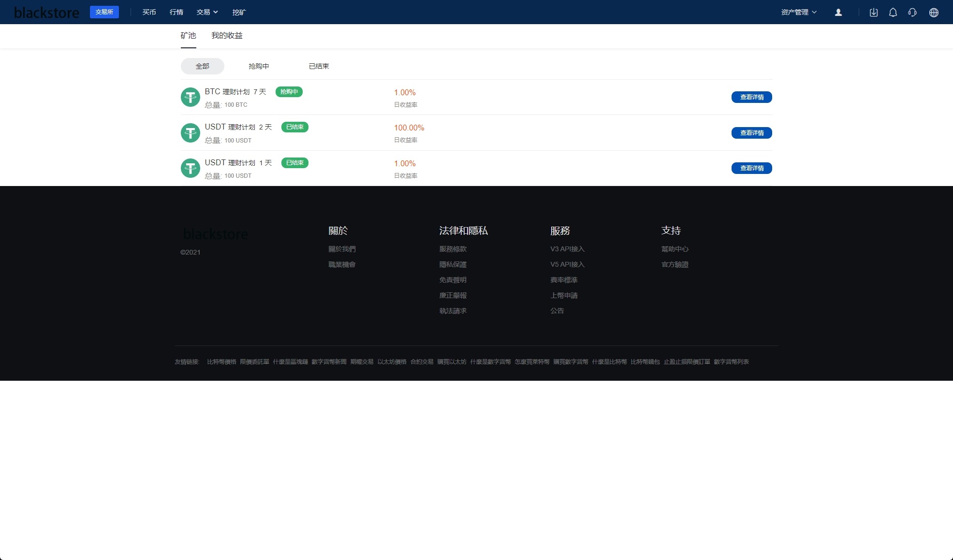Click the 100.00% daily yield value

click(409, 128)
